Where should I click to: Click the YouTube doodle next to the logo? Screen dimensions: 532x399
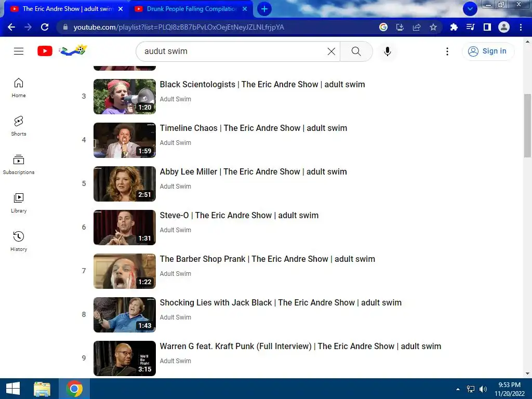[x=73, y=50]
